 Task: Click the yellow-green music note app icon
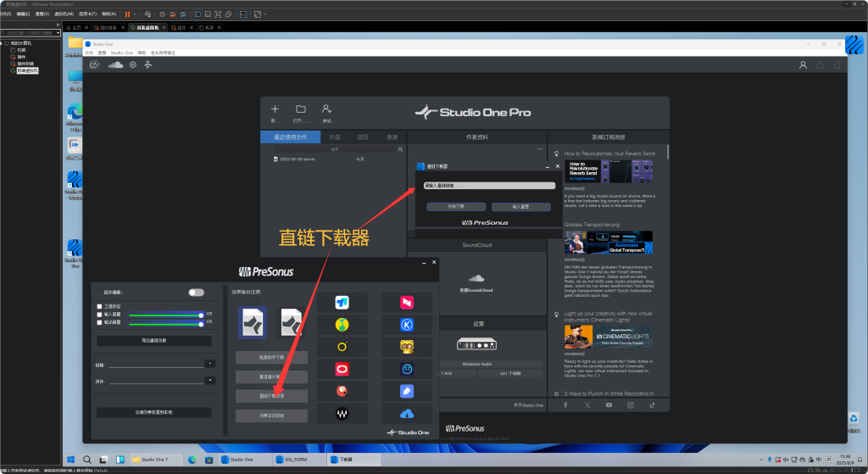[x=342, y=325]
